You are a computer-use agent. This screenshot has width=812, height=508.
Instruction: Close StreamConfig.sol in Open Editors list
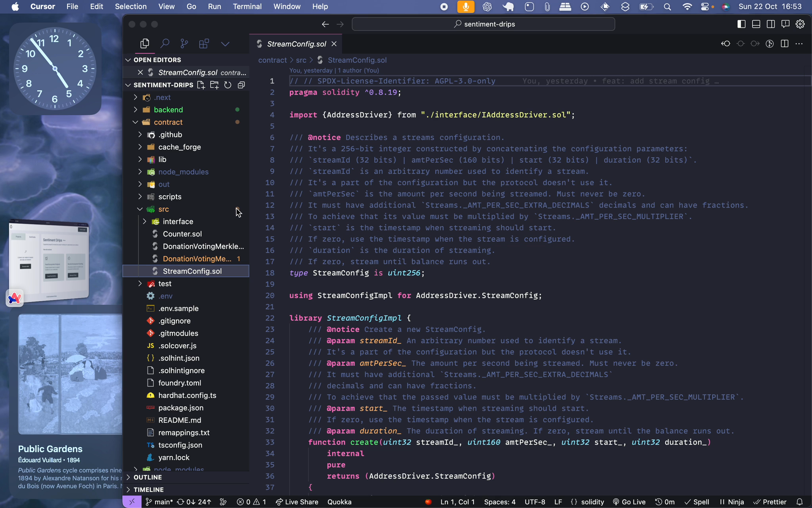pyautogui.click(x=140, y=72)
